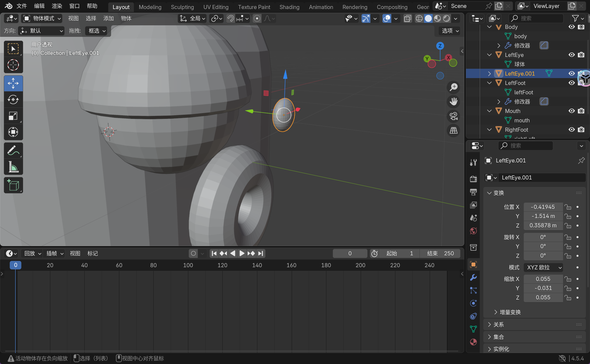
Task: Select the Measure tool
Action: tap(13, 167)
